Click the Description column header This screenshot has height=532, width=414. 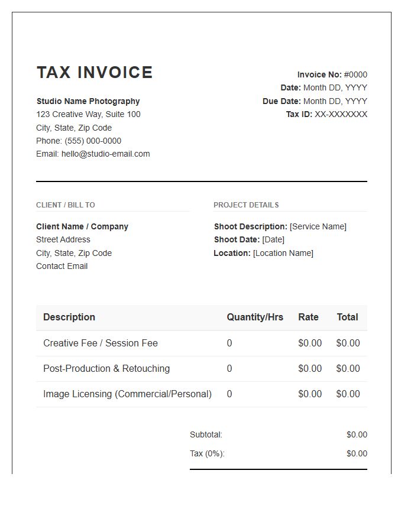(x=69, y=317)
